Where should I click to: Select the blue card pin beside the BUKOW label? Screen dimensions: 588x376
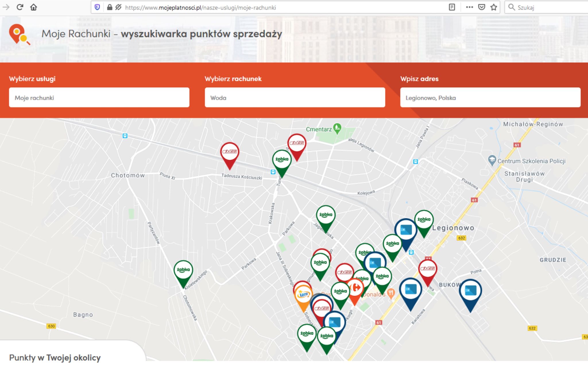(411, 290)
